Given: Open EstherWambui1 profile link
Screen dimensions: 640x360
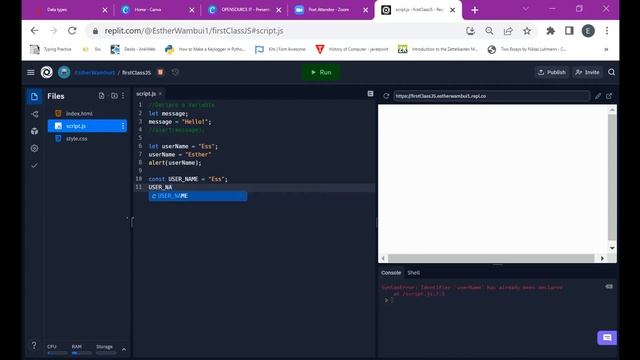Looking at the screenshot, I should click(95, 73).
